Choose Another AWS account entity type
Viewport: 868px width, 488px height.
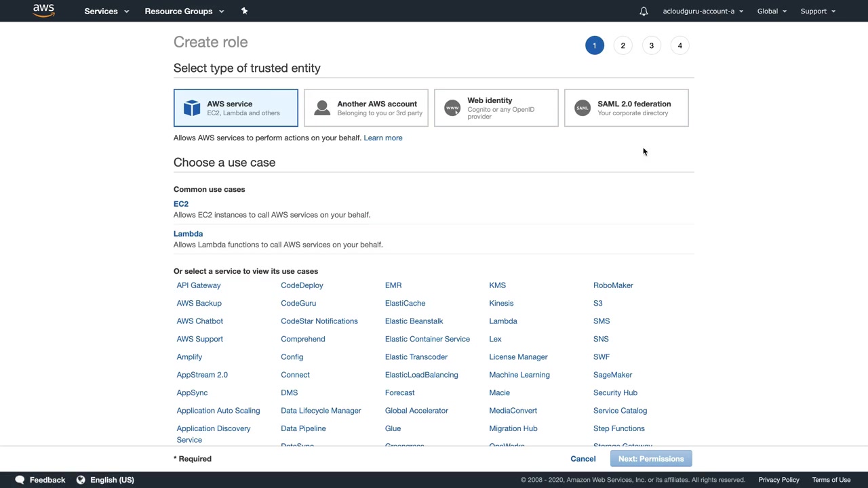point(376,108)
